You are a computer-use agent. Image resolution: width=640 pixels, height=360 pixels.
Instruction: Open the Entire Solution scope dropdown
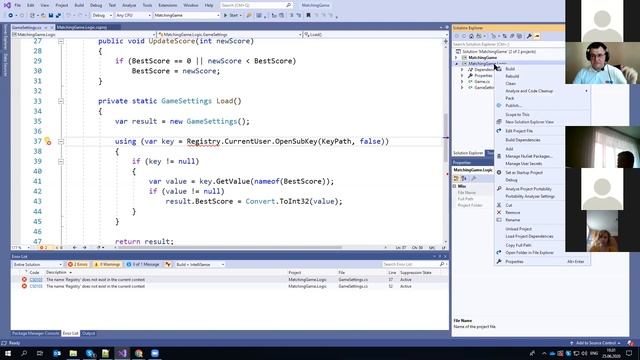click(x=37, y=264)
